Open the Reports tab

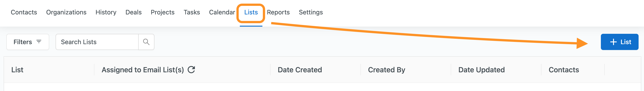coord(278,12)
